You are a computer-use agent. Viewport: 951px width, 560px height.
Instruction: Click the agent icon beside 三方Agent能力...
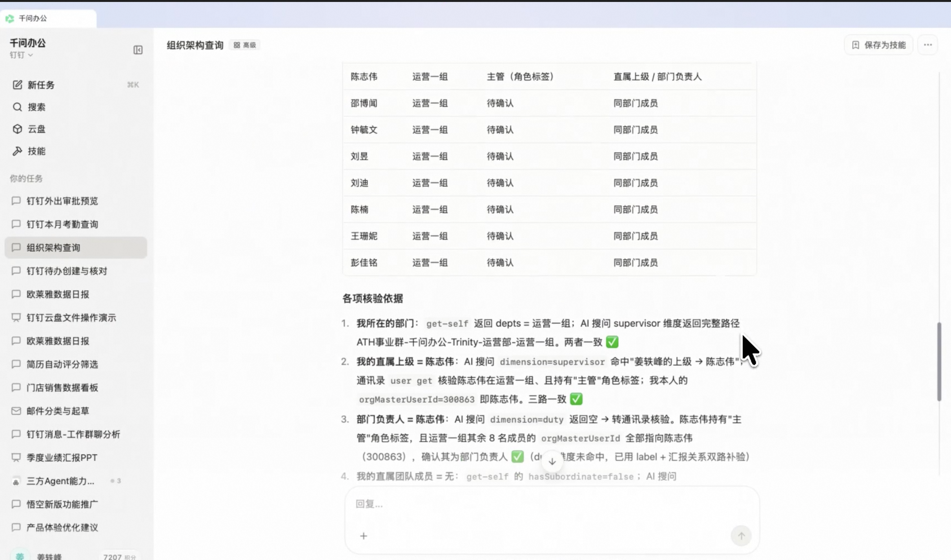16,482
